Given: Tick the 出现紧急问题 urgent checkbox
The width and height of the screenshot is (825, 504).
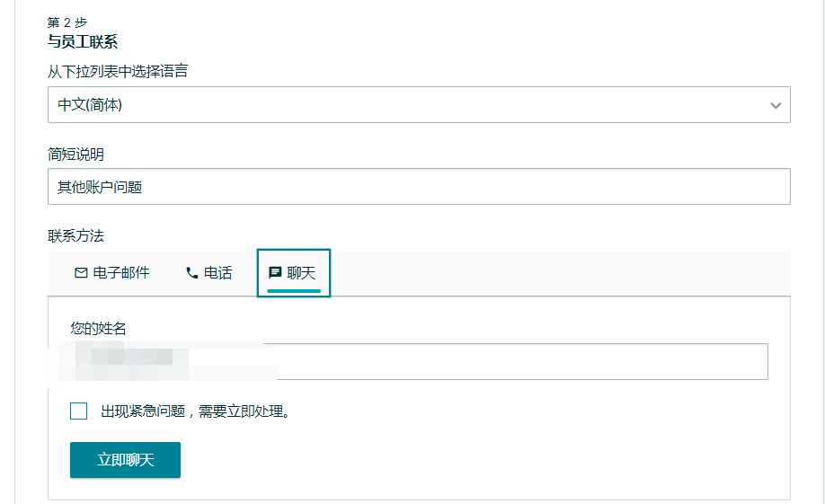Looking at the screenshot, I should [x=78, y=411].
